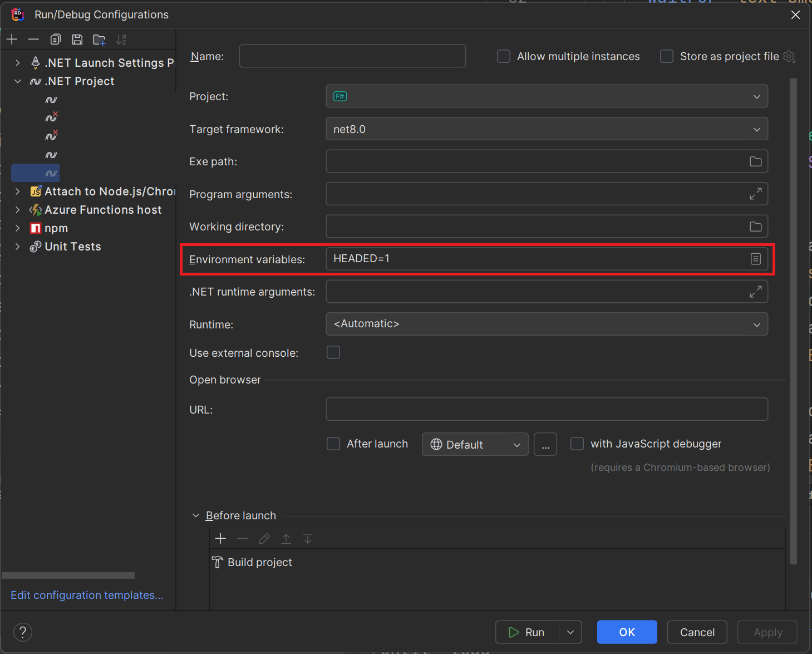Click the settings panel vertical scrollbar
The image size is (812, 654).
794,321
